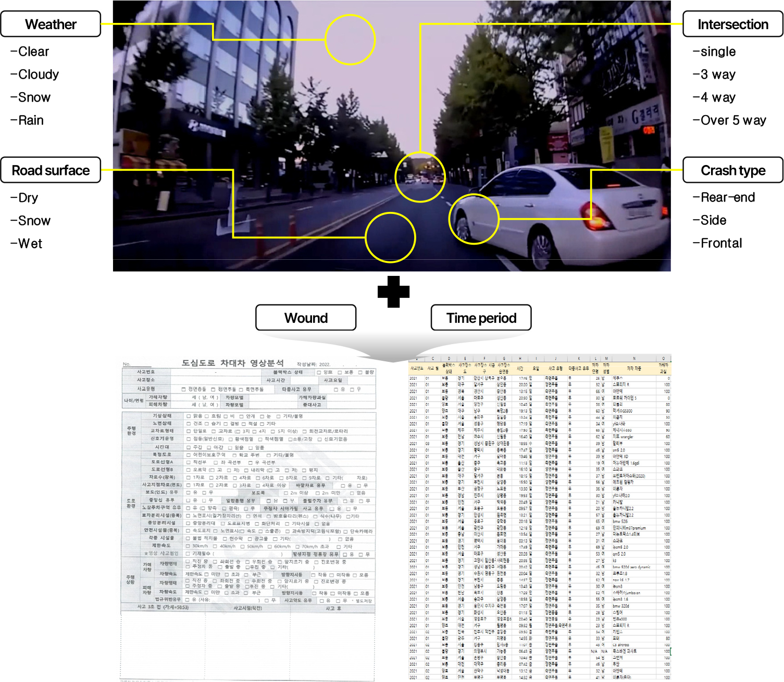Screen dimensions: 784x682
Task: Click the yellow circle on the distant intersection
Action: [x=420, y=177]
